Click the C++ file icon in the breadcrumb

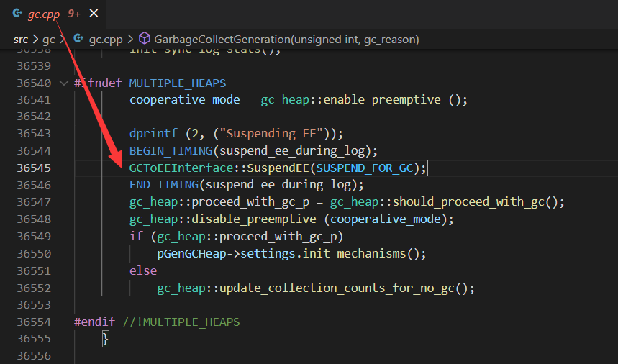(78, 39)
